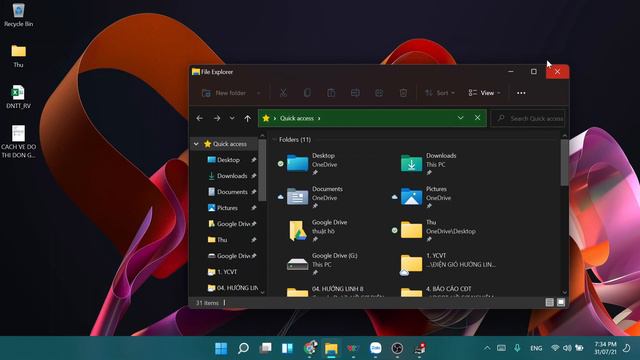This screenshot has width=640, height=360.
Task: Click the ENG language indicator
Action: [x=536, y=348]
